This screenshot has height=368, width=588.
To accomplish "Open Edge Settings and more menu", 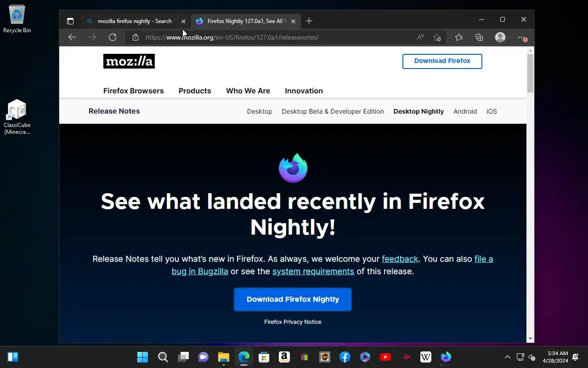I will click(x=522, y=37).
